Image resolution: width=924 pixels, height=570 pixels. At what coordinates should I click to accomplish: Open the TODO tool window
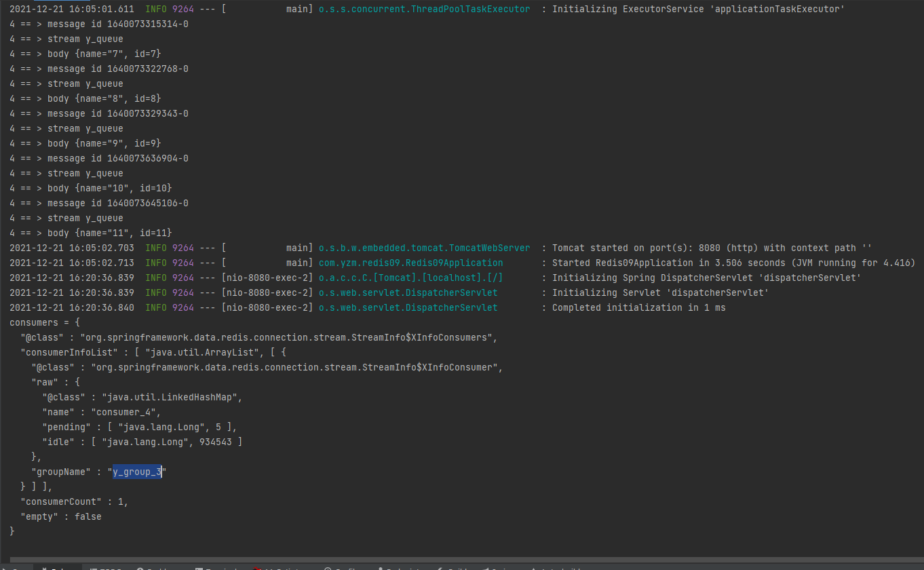107,567
